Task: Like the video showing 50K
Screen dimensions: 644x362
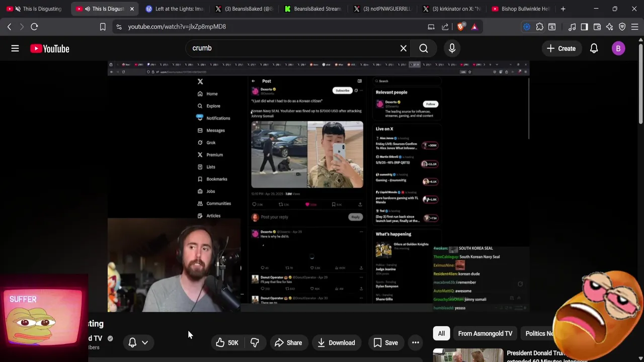Action: (x=227, y=343)
